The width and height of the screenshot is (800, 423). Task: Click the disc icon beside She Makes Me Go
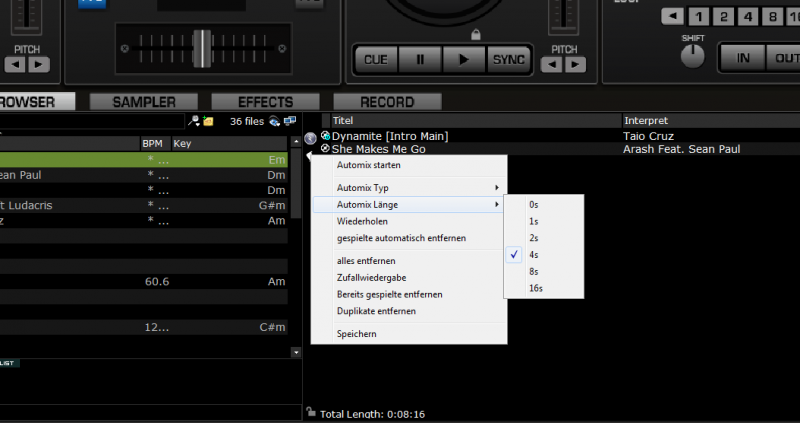point(325,148)
